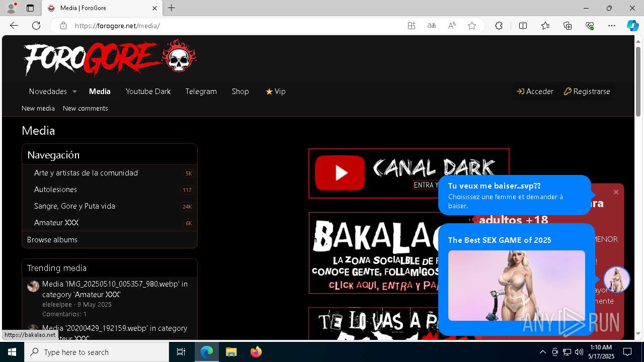Start Read Aloud in address bar
Viewport: 644px width, 362px height.
click(452, 26)
